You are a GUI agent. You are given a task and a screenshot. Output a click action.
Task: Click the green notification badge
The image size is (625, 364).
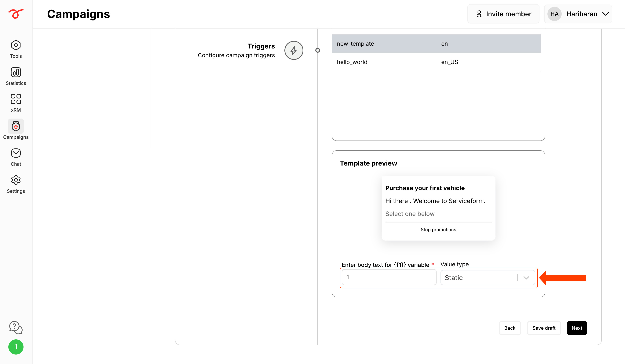16,347
